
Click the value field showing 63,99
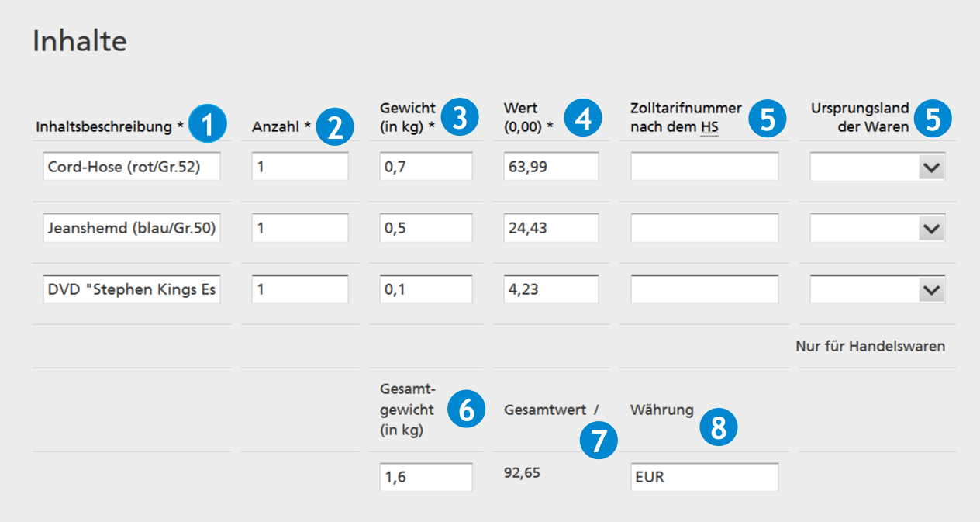(x=550, y=167)
